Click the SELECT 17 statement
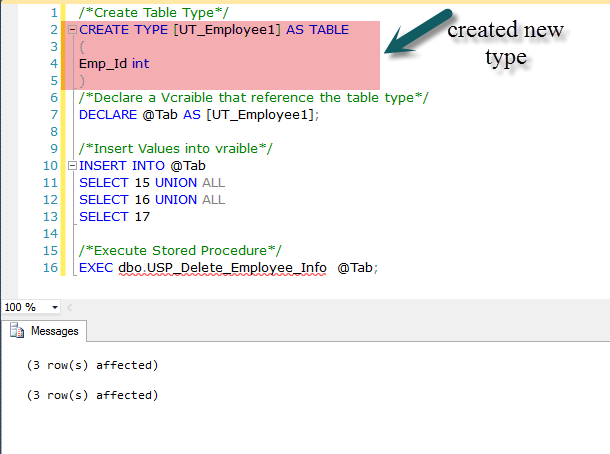Image resolution: width=610 pixels, height=454 pixels. [114, 217]
